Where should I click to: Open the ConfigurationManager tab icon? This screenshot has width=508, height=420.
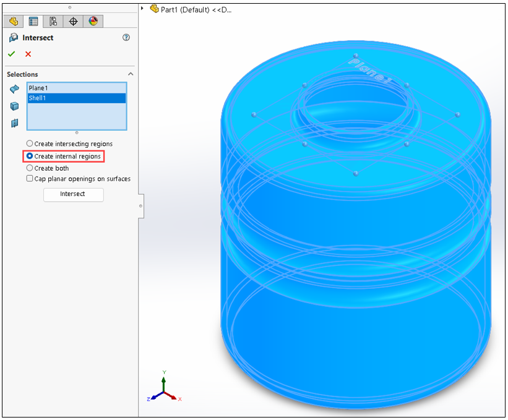[53, 21]
